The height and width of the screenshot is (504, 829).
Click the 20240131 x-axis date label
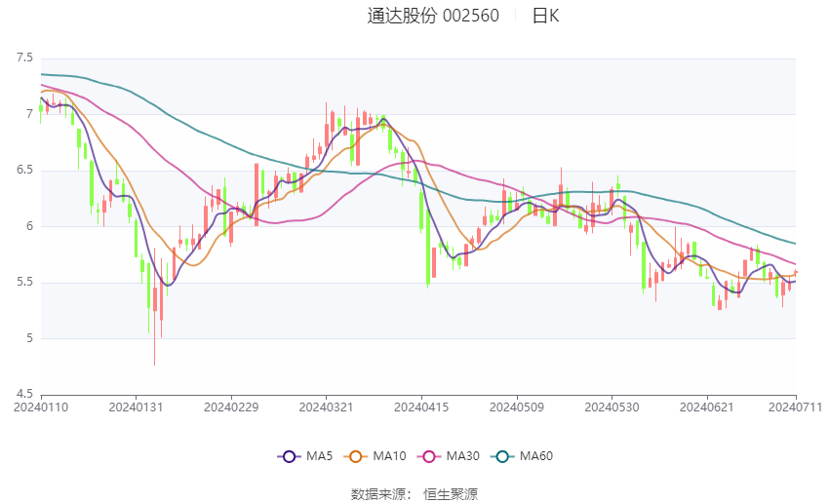point(136,407)
